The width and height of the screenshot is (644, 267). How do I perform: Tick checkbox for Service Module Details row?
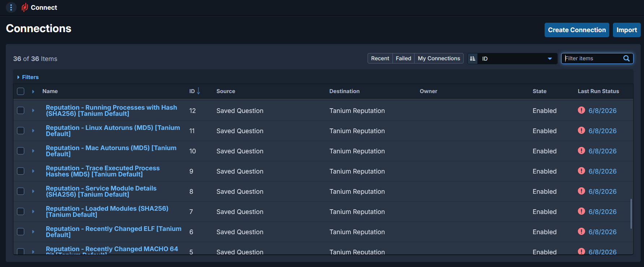(x=21, y=191)
